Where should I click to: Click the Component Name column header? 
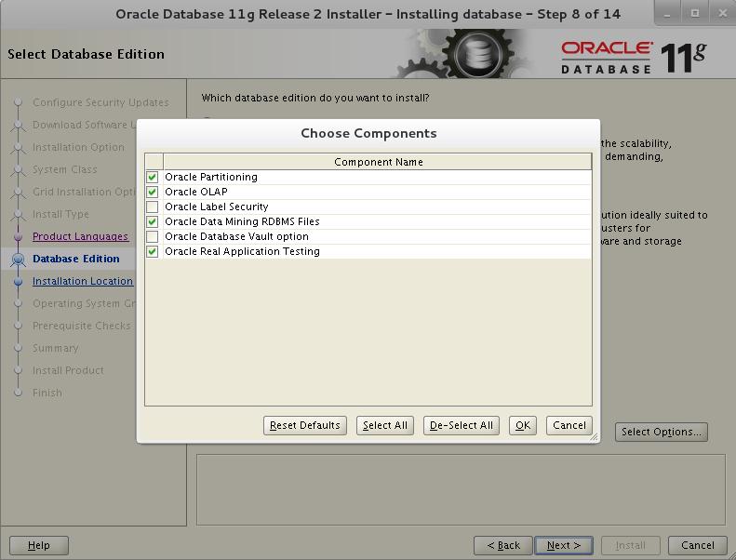[378, 162]
